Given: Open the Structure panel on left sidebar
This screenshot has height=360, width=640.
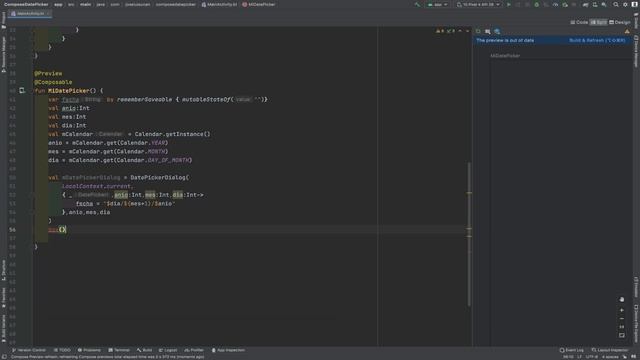Looking at the screenshot, I should pyautogui.click(x=4, y=270).
